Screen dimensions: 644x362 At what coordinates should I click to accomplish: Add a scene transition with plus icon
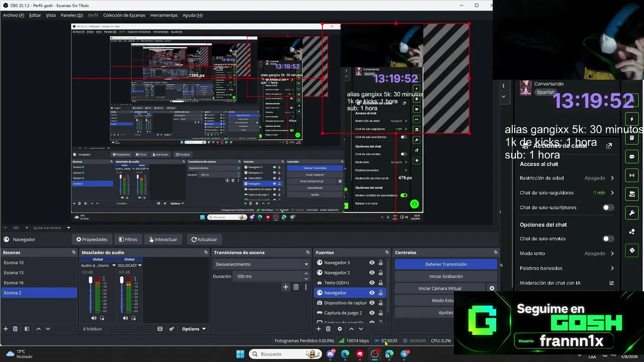(x=286, y=287)
